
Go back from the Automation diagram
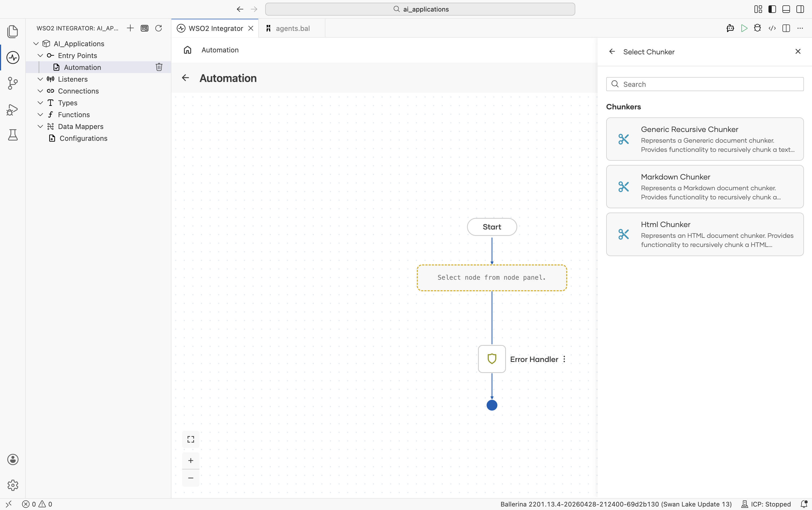point(185,78)
